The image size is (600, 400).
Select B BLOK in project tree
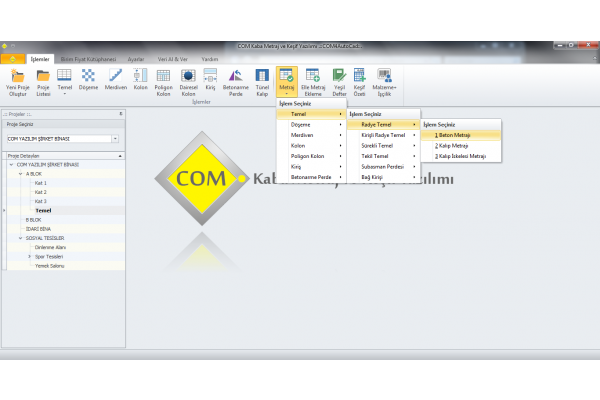[x=33, y=220]
